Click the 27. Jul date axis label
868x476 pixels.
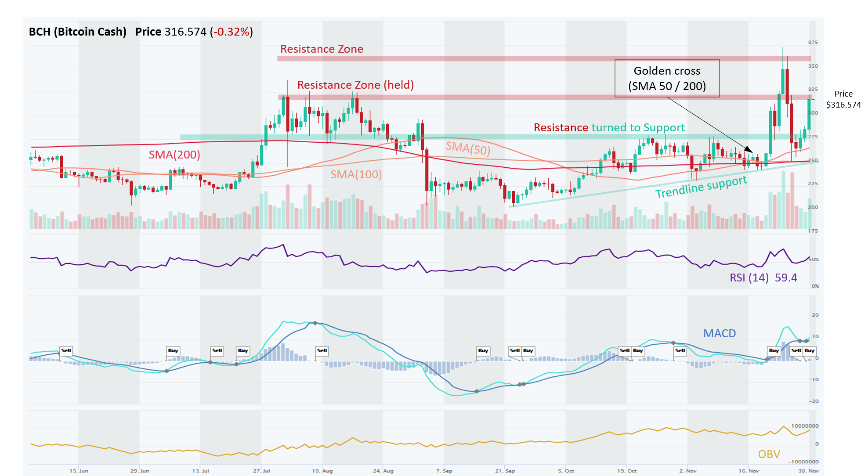coord(261,471)
